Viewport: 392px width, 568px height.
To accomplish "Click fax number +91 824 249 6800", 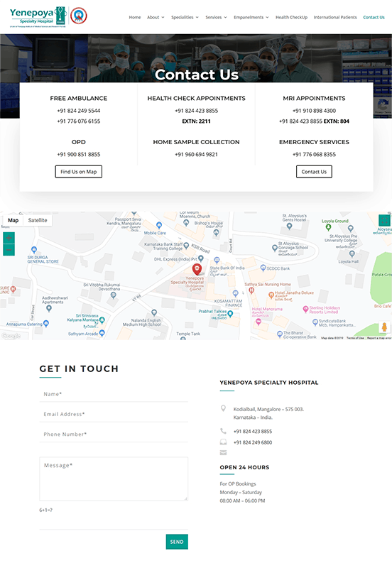I will pos(253,442).
